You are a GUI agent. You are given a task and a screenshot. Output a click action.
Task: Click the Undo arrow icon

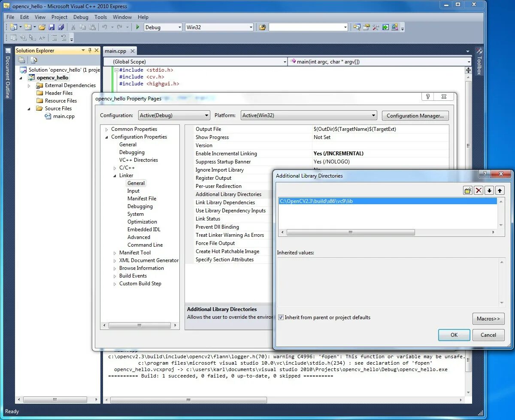105,27
